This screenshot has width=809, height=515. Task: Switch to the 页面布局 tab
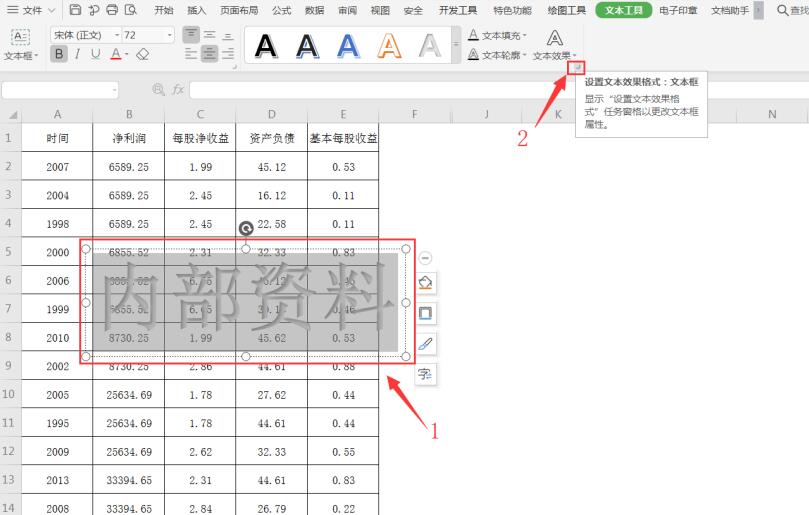[239, 10]
